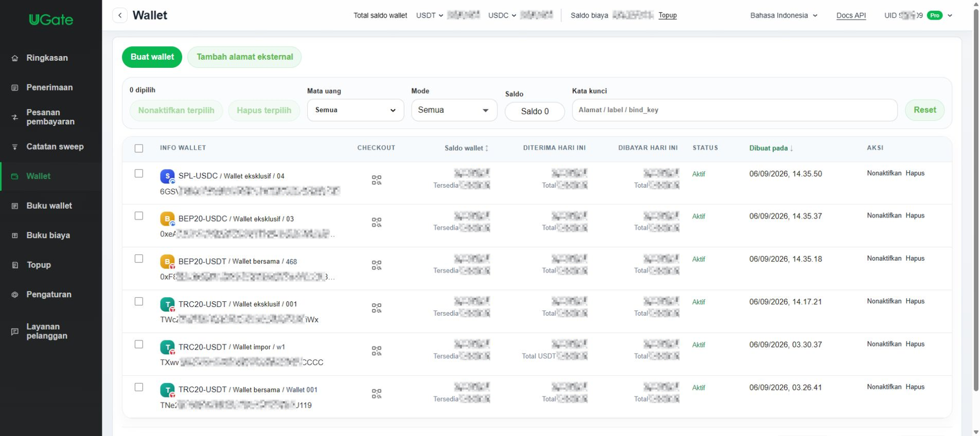
Task: Click the Layanan pelanggan chat icon
Action: (15, 331)
